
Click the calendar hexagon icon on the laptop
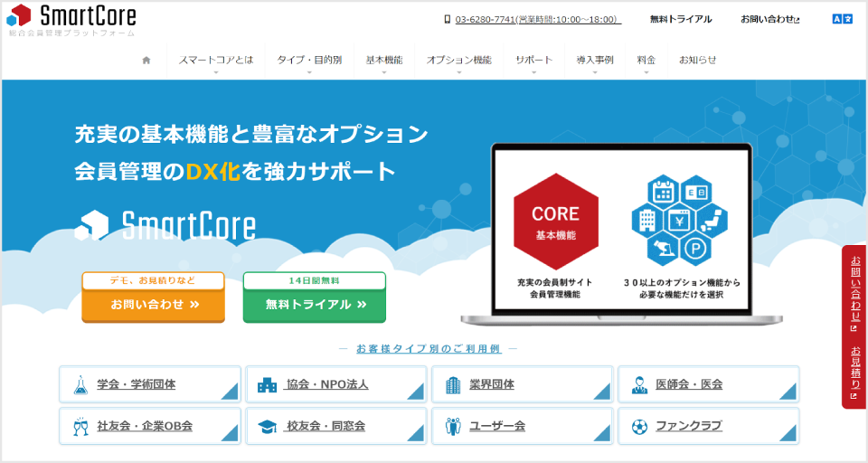point(663,193)
